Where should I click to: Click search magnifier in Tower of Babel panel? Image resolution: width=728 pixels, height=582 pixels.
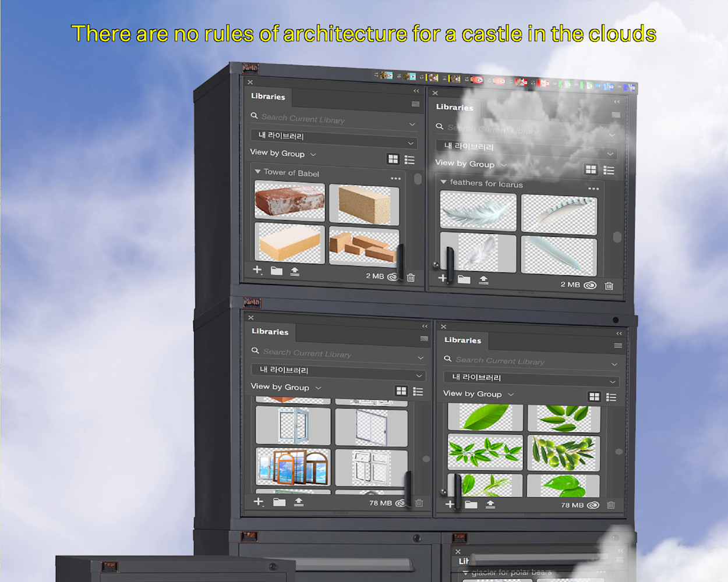255,116
